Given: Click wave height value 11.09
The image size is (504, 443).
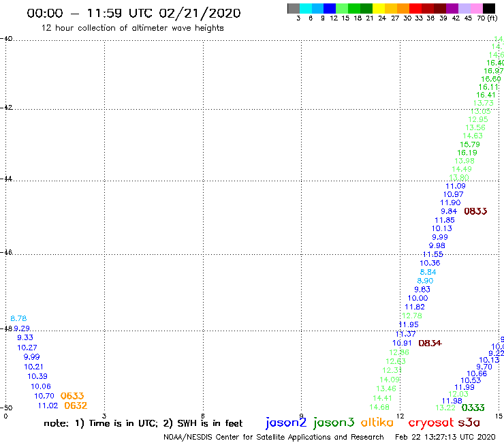Looking at the screenshot, I should click(456, 186).
